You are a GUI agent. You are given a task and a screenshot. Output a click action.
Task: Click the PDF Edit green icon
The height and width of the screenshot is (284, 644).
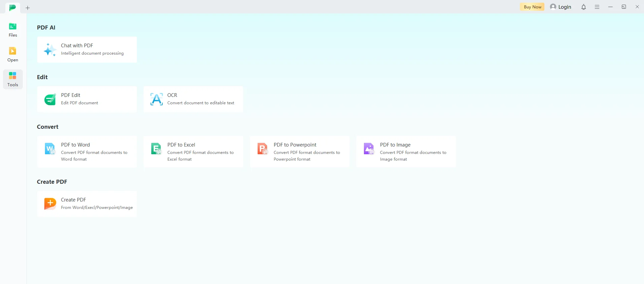[50, 99]
